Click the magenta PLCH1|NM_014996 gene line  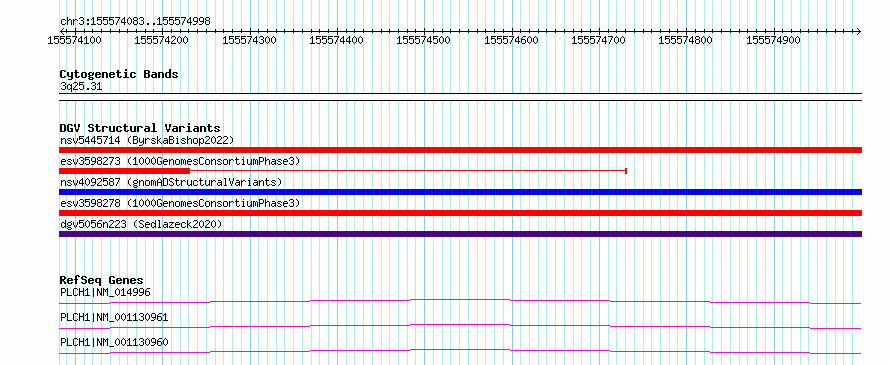pos(460,301)
